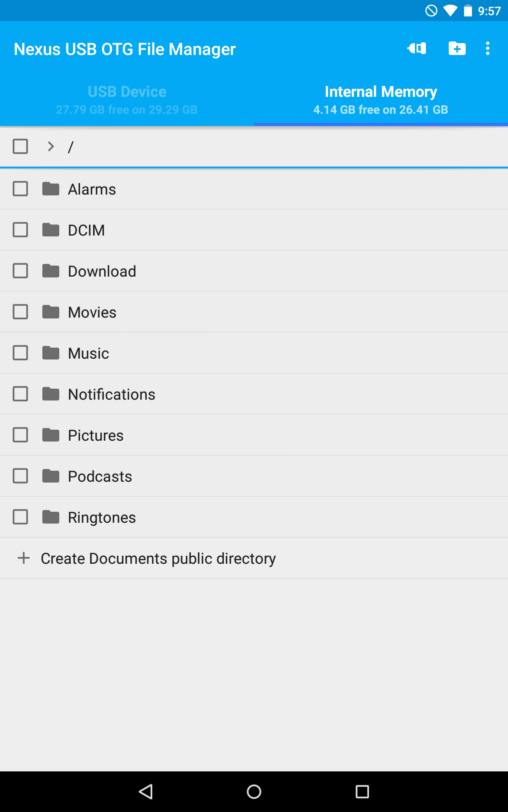The image size is (508, 812).
Task: Tap the battery status icon
Action: pos(468,11)
